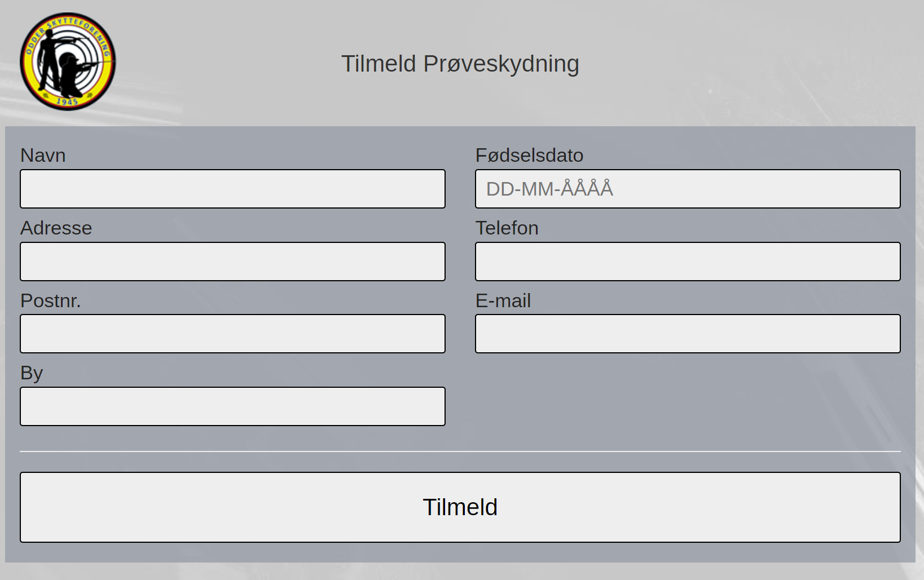Focus the Navn input field
The image size is (924, 580).
(232, 189)
